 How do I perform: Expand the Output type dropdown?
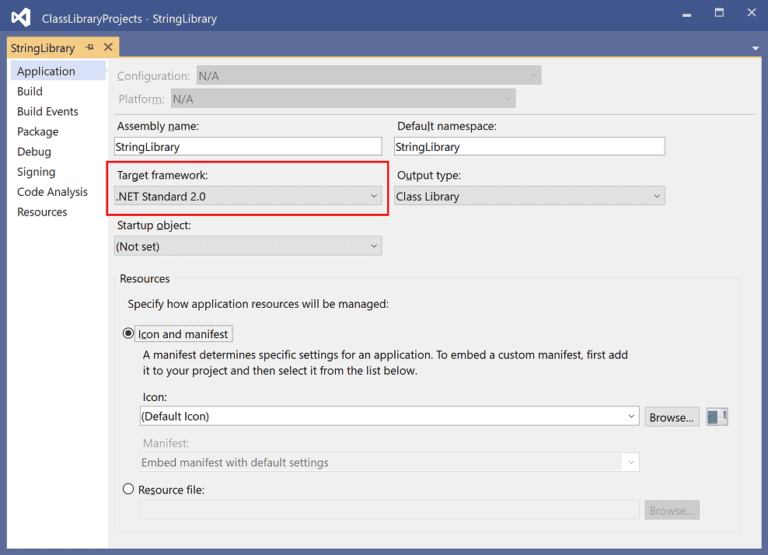point(529,197)
